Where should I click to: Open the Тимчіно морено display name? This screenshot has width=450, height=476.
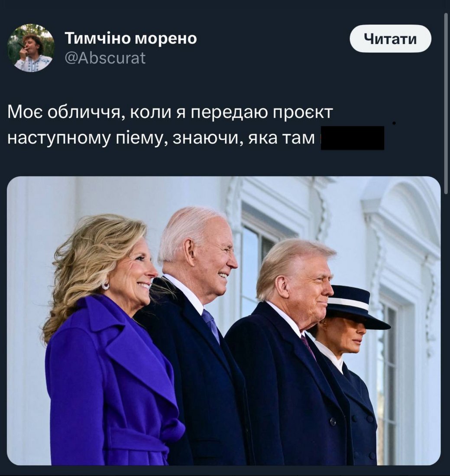pos(131,38)
